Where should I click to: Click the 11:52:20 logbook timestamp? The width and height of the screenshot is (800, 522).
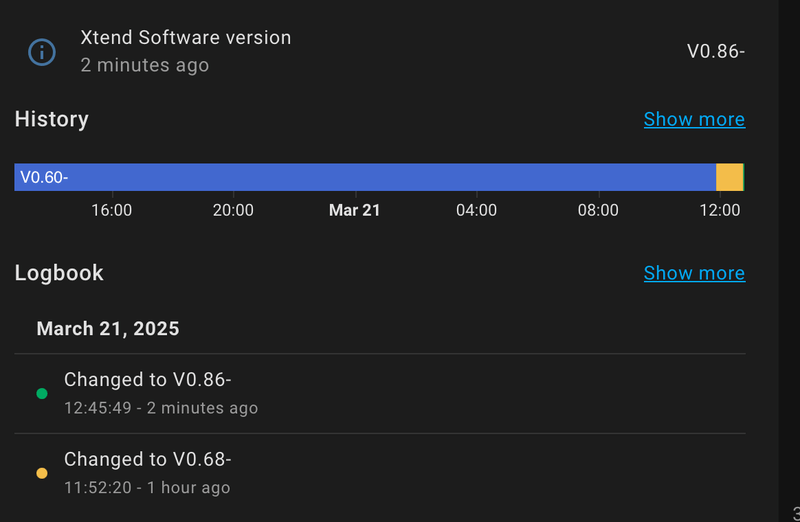98,488
